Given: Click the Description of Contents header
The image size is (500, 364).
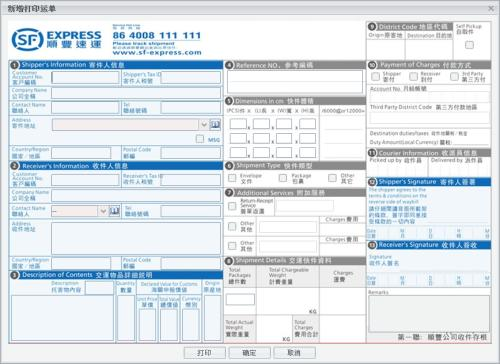Looking at the screenshot, I should [116, 275].
